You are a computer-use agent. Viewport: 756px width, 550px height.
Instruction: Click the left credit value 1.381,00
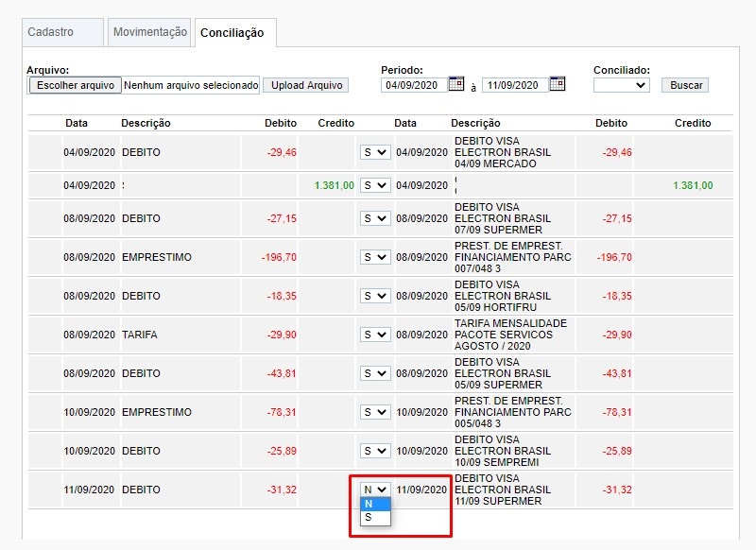335,185
